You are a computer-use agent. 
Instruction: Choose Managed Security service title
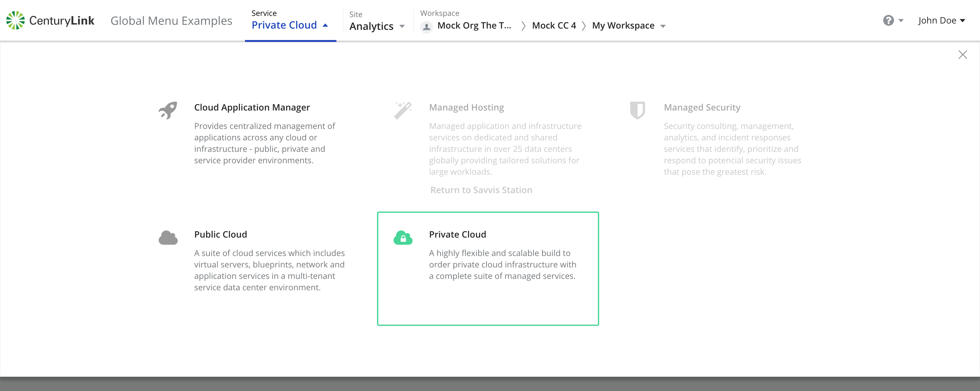pos(702,108)
